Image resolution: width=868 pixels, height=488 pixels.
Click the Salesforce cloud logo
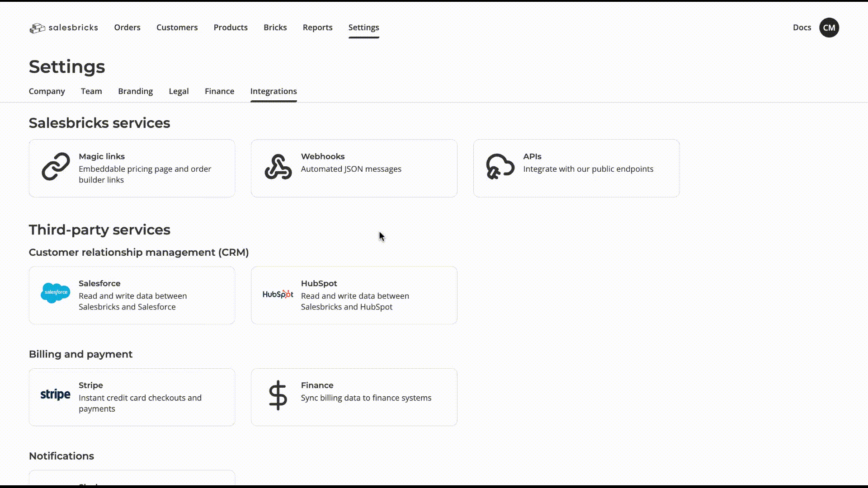click(x=56, y=293)
